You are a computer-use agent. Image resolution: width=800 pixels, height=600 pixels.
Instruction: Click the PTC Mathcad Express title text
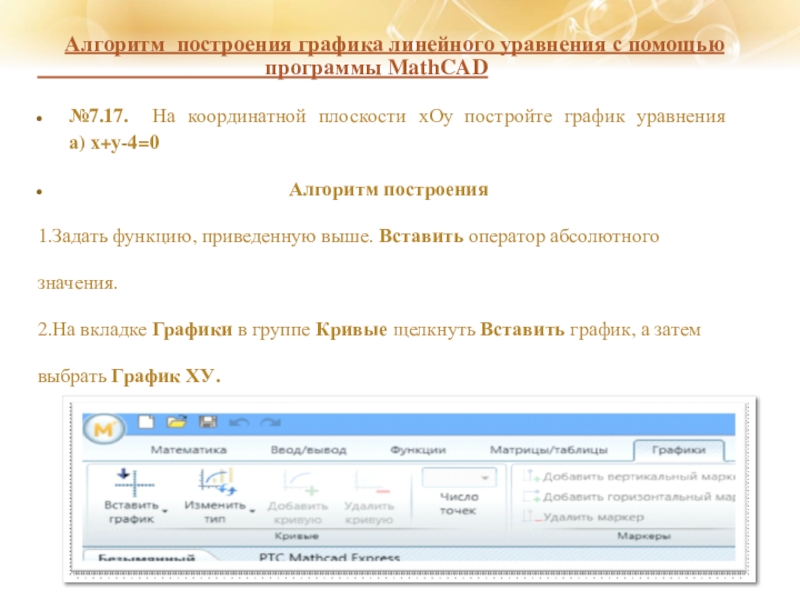tap(329, 557)
